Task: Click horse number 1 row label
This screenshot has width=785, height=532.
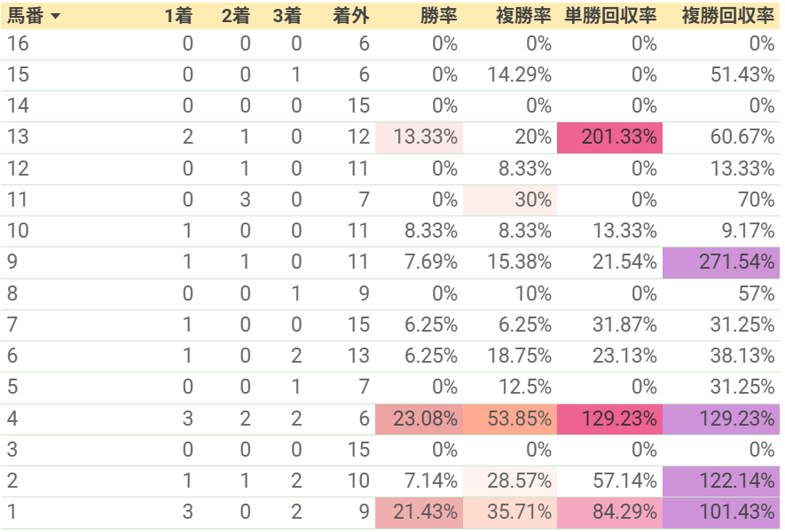Action: 12,512
